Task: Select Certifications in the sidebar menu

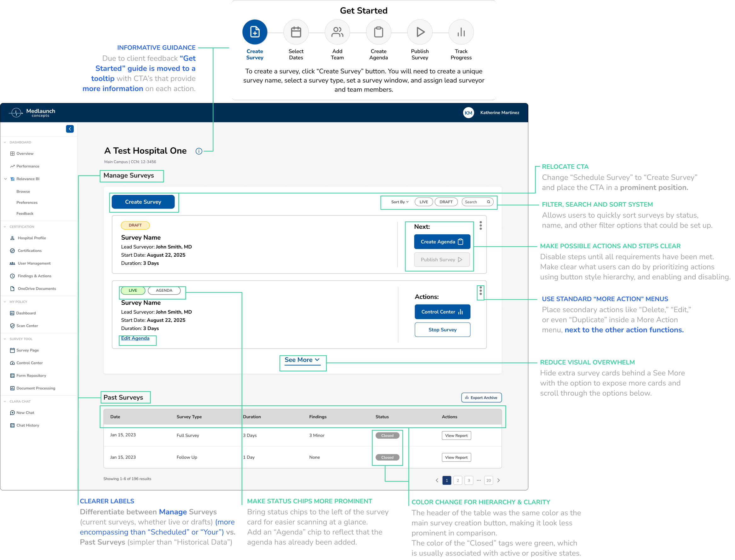Action: point(30,250)
